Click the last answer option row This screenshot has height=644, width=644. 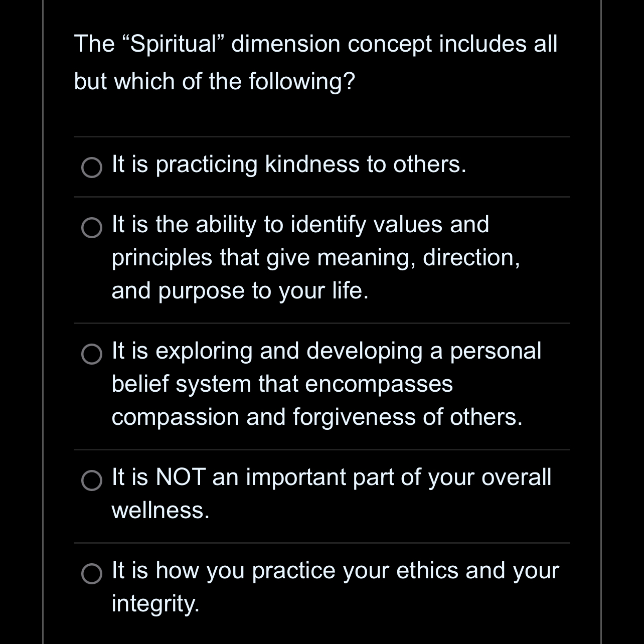pos(321,587)
